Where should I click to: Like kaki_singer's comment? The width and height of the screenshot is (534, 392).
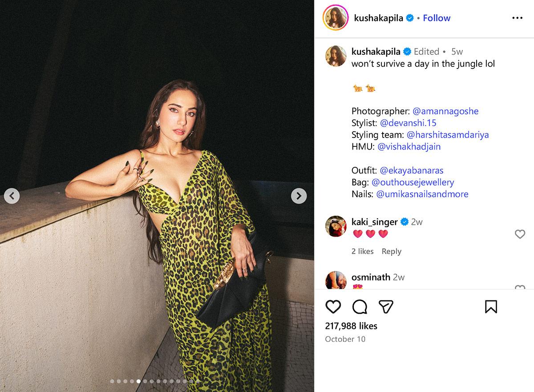520,234
